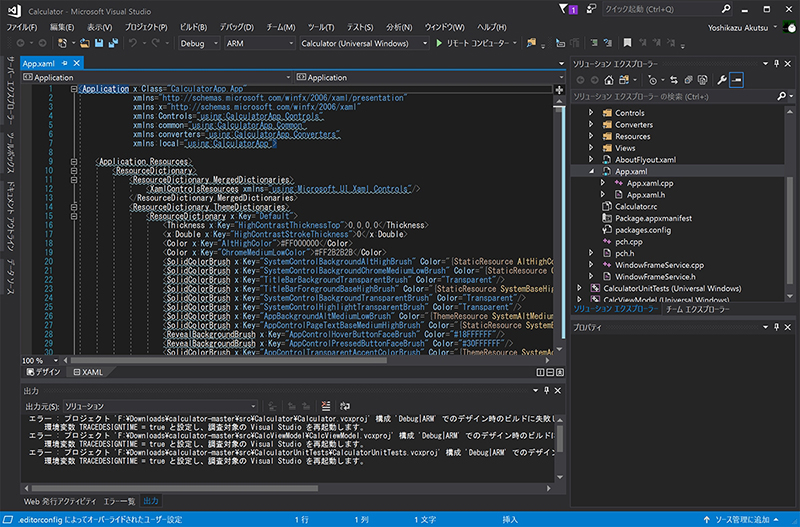This screenshot has height=527, width=800.
Task: Expand the Controls folder
Action: (x=591, y=112)
